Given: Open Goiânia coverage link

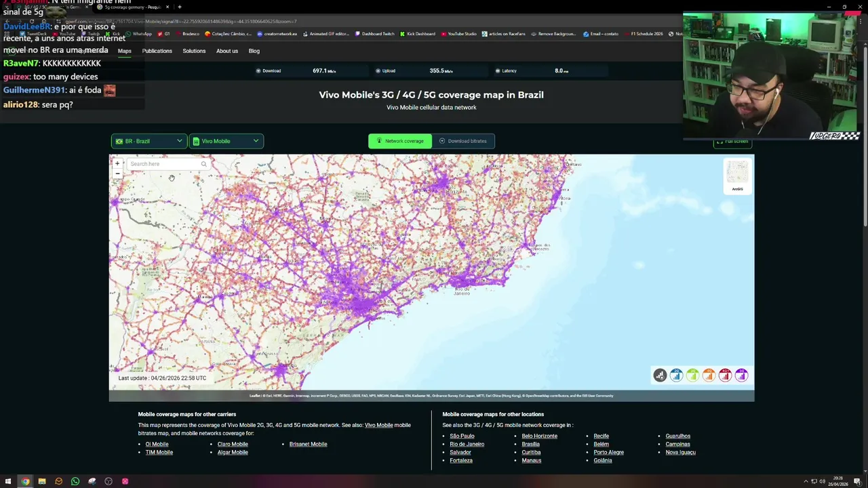Looking at the screenshot, I should point(603,460).
